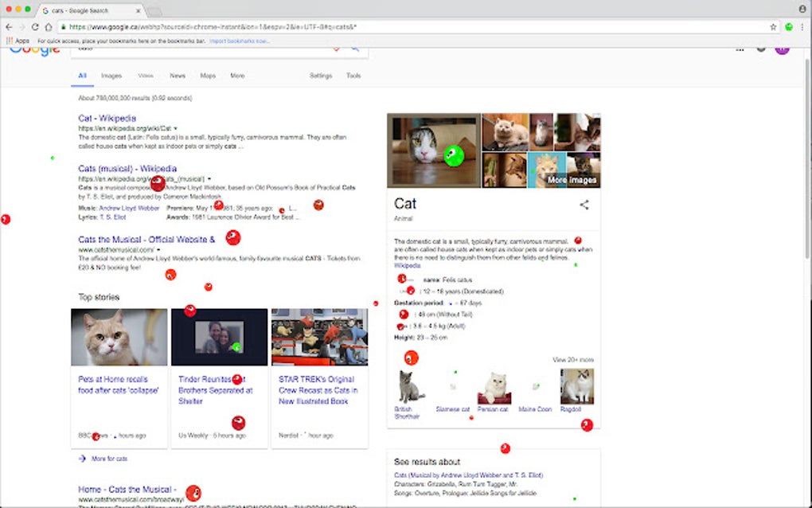
Task: Click the share icon in the Cat knowledge panel
Action: click(584, 205)
